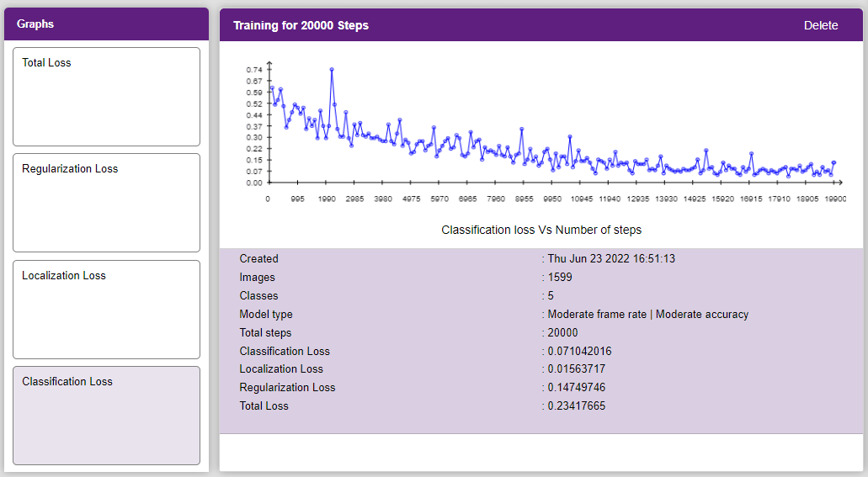Screen dimensions: 868x477
Task: Select the highlighted Classification Loss card
Action: (106, 416)
